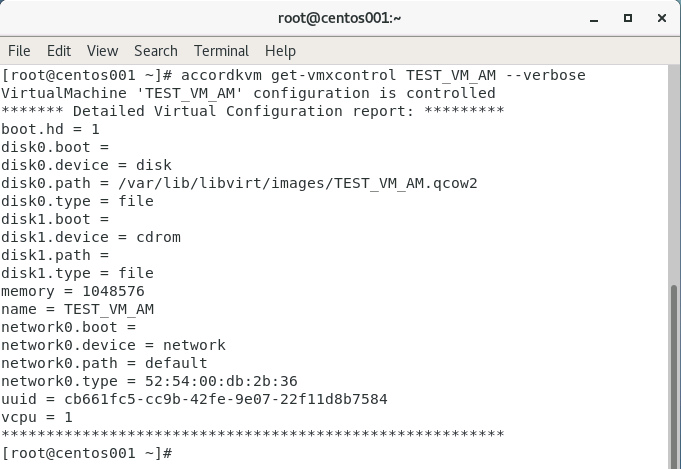Viewport: 681px width, 469px height.
Task: Click the name = TEST_VM_AM line
Action: (x=78, y=309)
